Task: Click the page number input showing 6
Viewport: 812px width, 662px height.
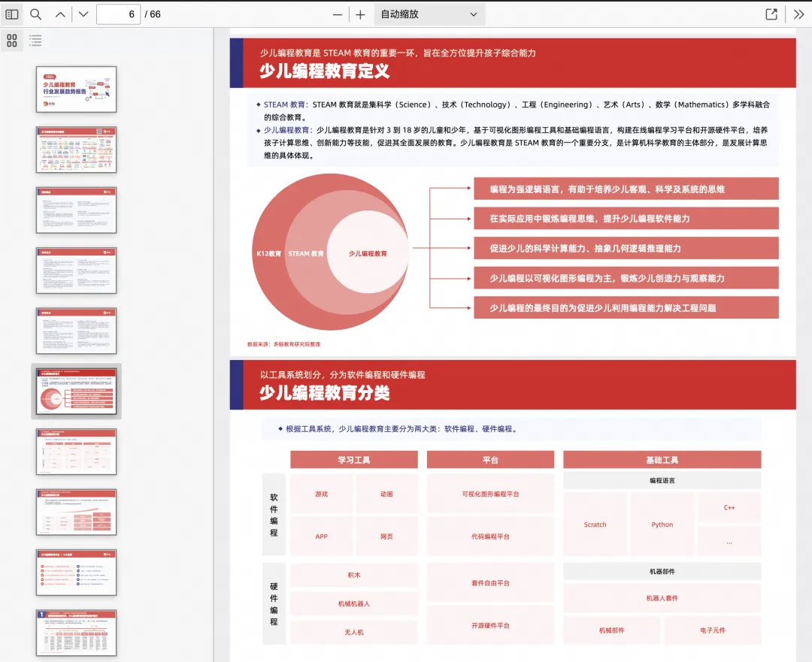Action: (x=120, y=14)
